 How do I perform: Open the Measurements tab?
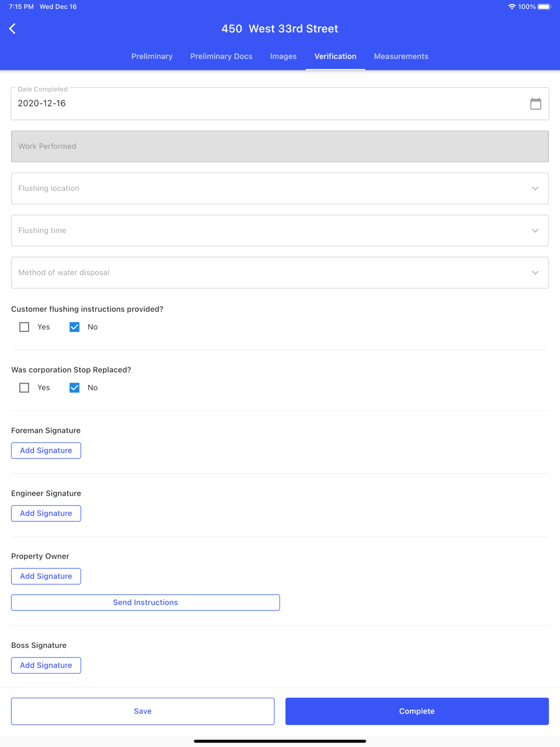click(x=401, y=57)
